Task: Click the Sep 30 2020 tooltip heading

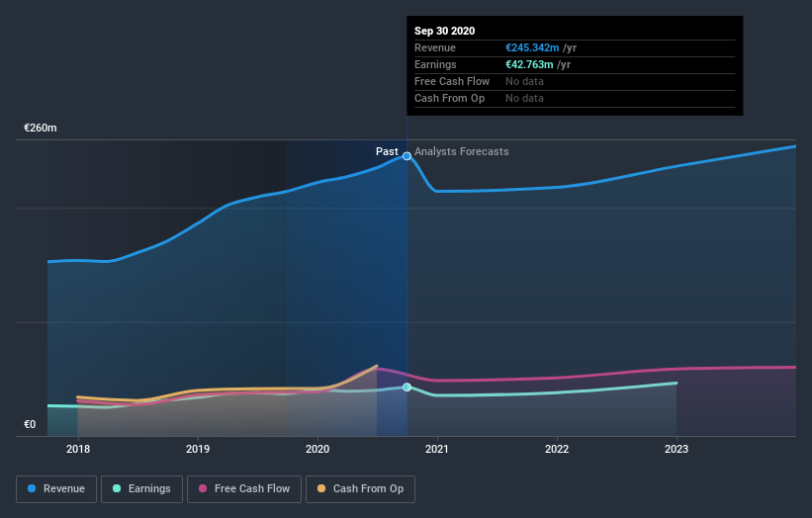Action: point(444,31)
